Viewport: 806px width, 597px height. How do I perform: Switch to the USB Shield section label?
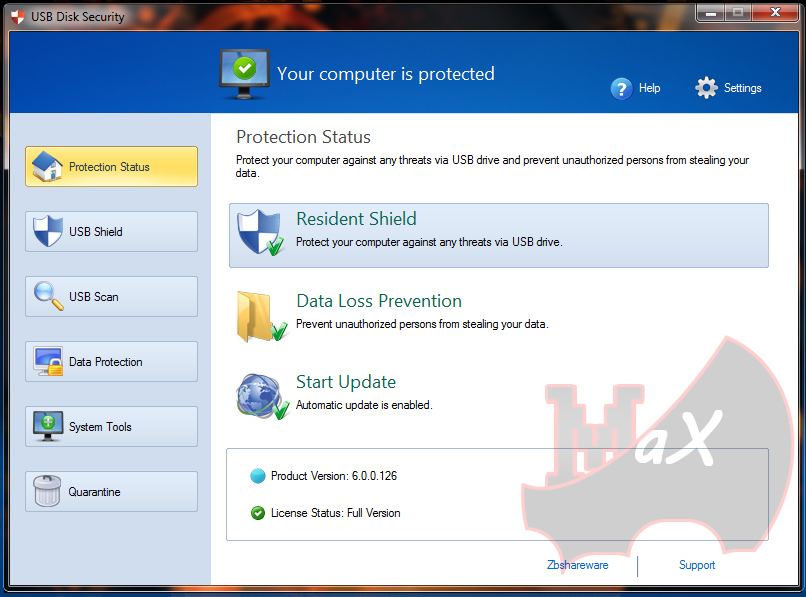pos(96,232)
